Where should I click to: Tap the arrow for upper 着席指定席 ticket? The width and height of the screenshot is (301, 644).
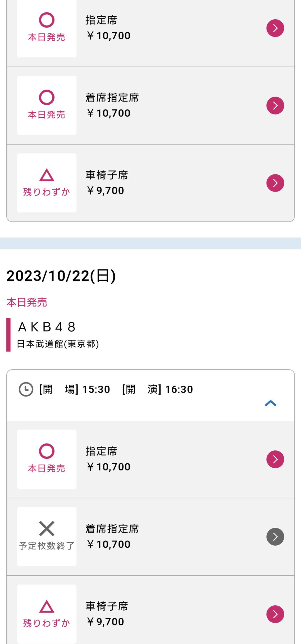(x=275, y=105)
